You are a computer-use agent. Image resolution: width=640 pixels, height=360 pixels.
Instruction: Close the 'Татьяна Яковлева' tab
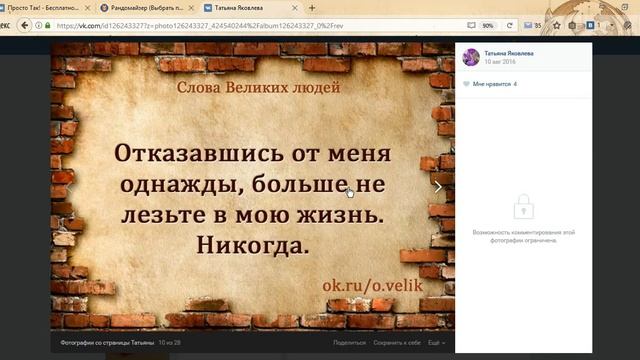coord(295,8)
